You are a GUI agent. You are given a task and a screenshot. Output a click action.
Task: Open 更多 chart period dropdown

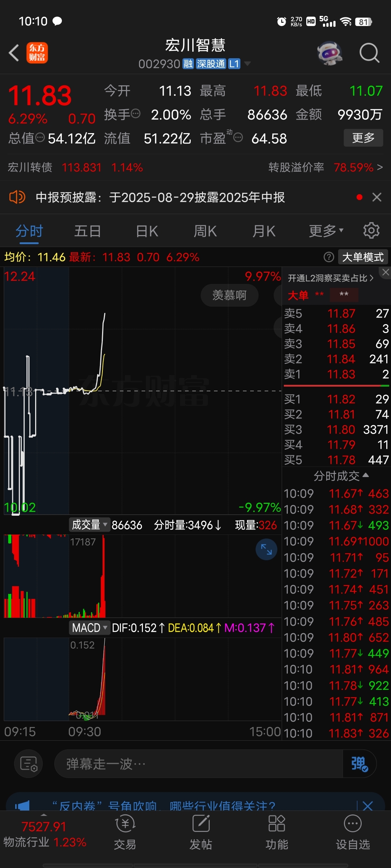coord(326,230)
